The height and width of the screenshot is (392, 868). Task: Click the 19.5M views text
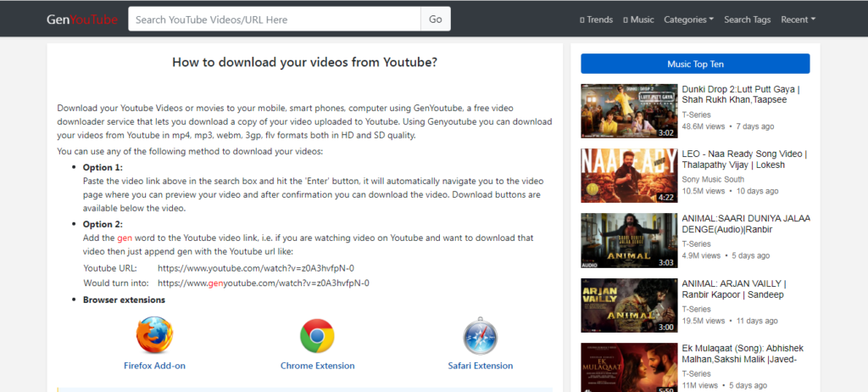pyautogui.click(x=703, y=321)
